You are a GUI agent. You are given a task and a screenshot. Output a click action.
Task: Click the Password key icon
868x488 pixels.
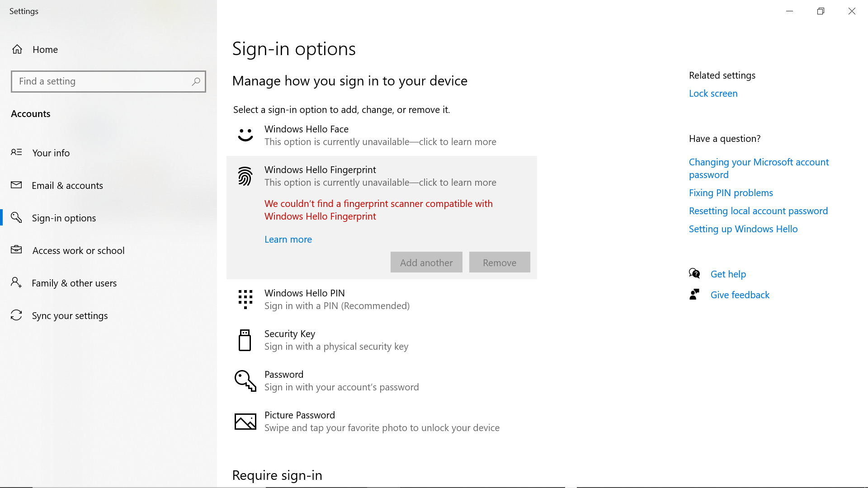(245, 381)
